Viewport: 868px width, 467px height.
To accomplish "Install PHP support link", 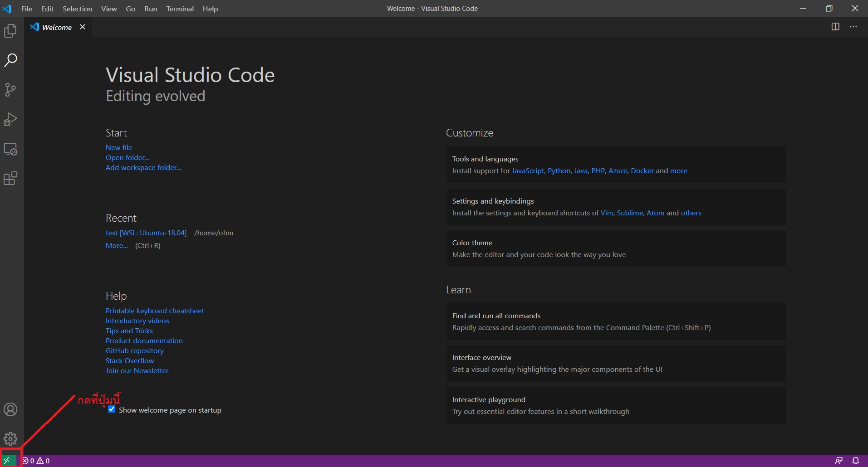I will coord(598,171).
